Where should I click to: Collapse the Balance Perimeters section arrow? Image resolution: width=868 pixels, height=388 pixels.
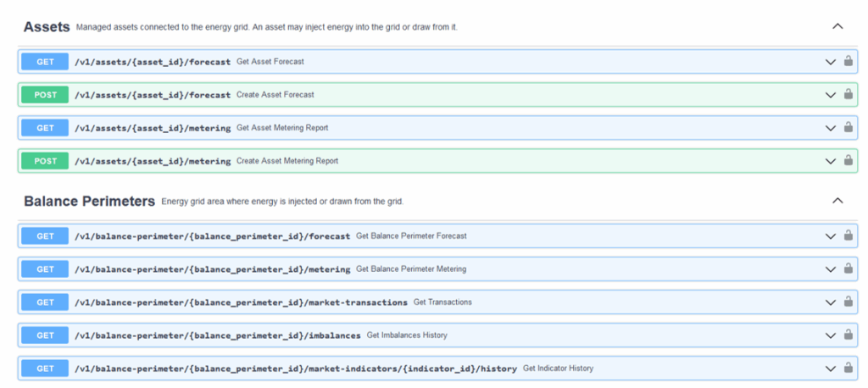[837, 201]
